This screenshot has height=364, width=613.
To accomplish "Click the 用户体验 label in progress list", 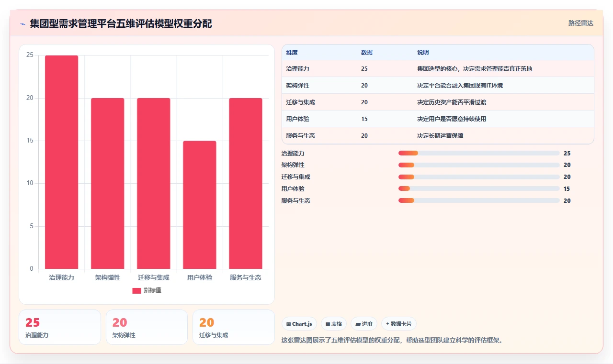I will coord(293,189).
